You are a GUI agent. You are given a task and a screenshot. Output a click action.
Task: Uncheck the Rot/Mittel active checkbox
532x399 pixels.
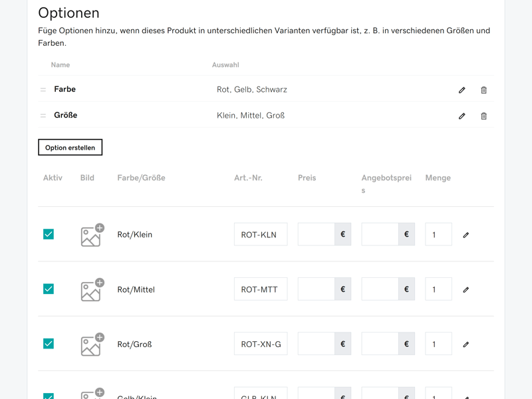(x=49, y=289)
